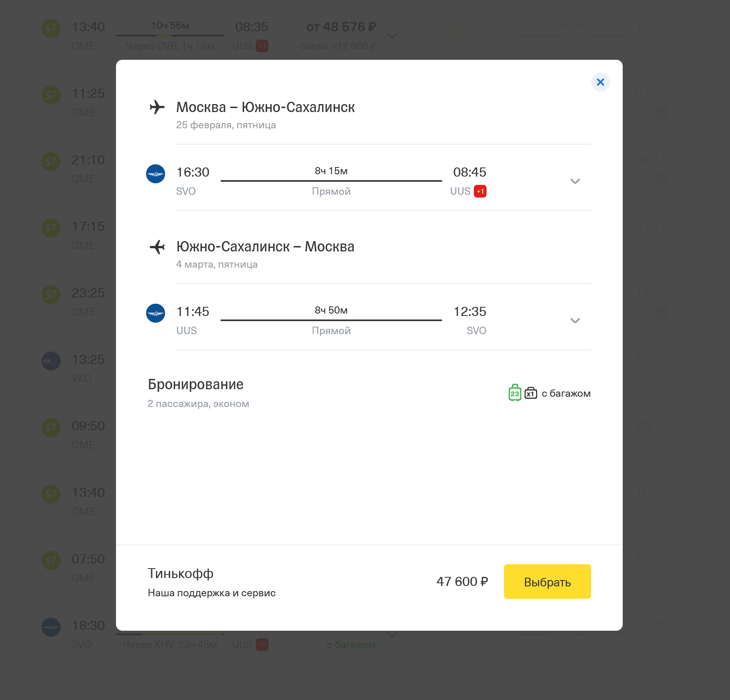Click the '8ч 50м' duration label
Screen dimensions: 730x700
[331, 310]
